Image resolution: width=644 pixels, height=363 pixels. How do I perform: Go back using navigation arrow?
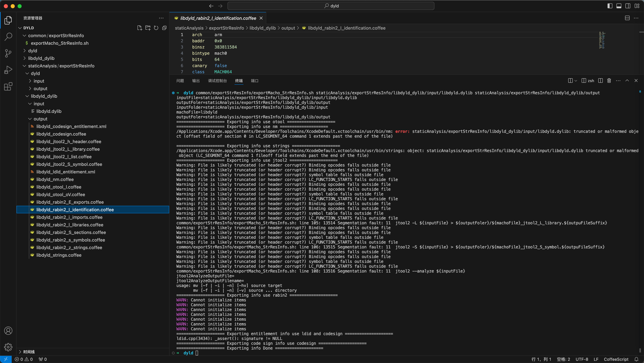pos(211,6)
